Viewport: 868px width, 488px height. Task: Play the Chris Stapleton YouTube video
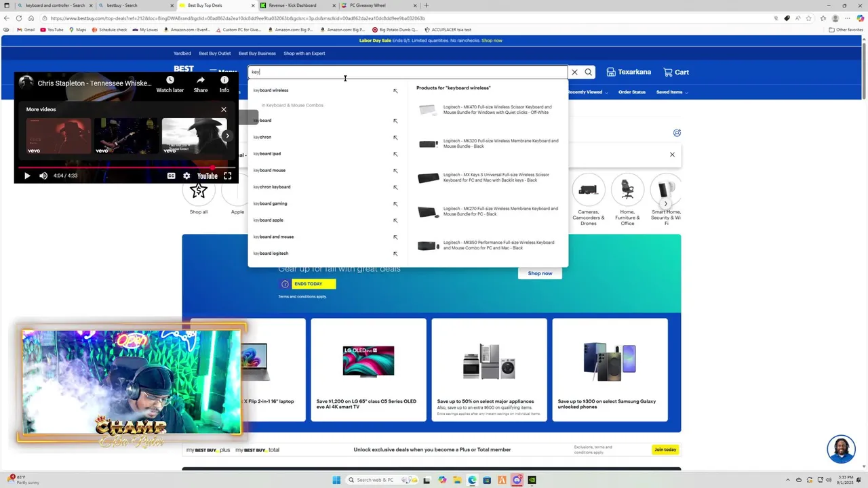pyautogui.click(x=27, y=176)
